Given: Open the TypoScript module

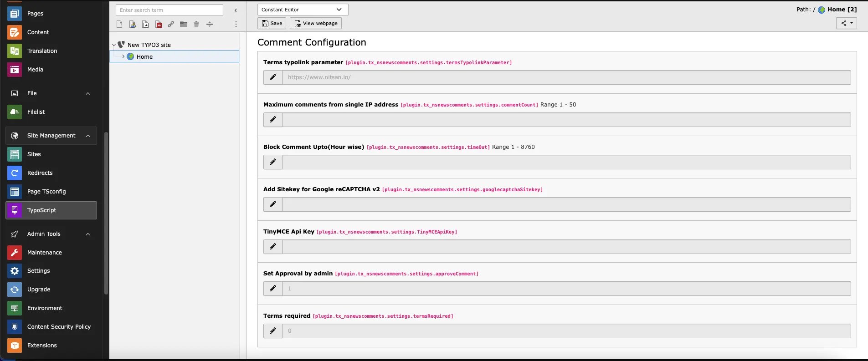Looking at the screenshot, I should (x=51, y=210).
